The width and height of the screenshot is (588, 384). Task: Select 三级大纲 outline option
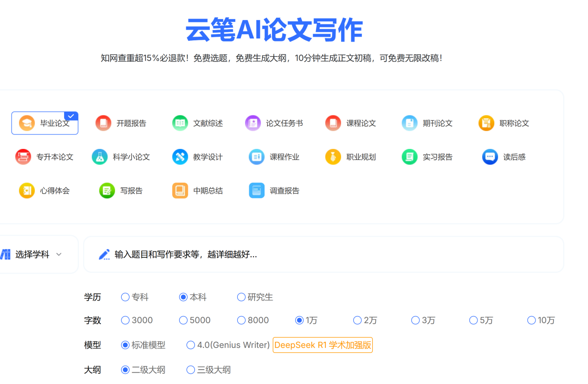pyautogui.click(x=208, y=370)
